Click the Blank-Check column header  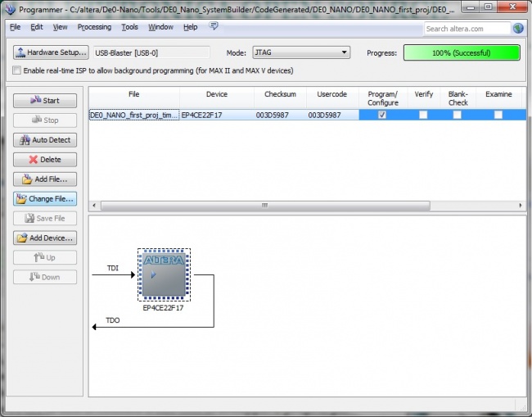pos(458,97)
